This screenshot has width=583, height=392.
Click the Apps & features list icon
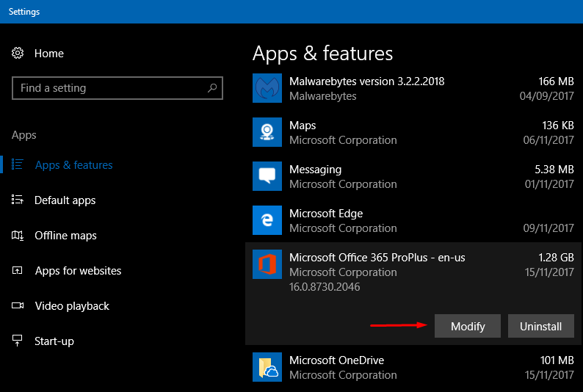(17, 164)
